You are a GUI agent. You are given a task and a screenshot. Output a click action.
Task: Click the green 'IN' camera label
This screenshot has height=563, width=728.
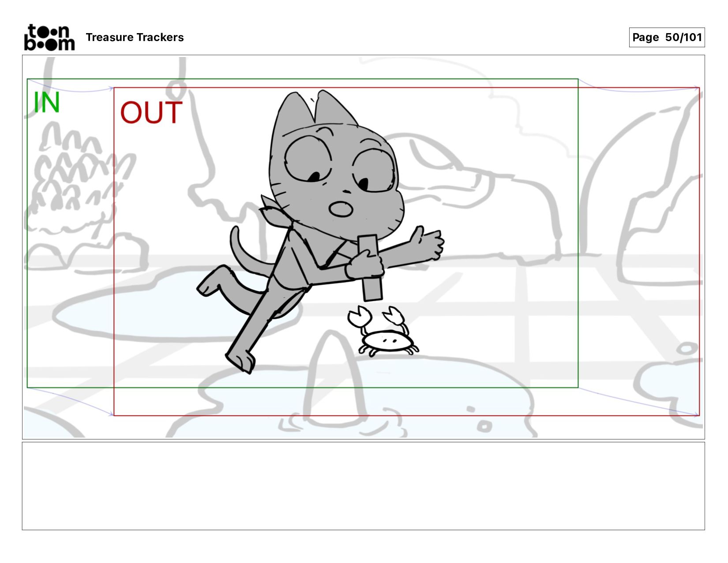click(x=47, y=102)
